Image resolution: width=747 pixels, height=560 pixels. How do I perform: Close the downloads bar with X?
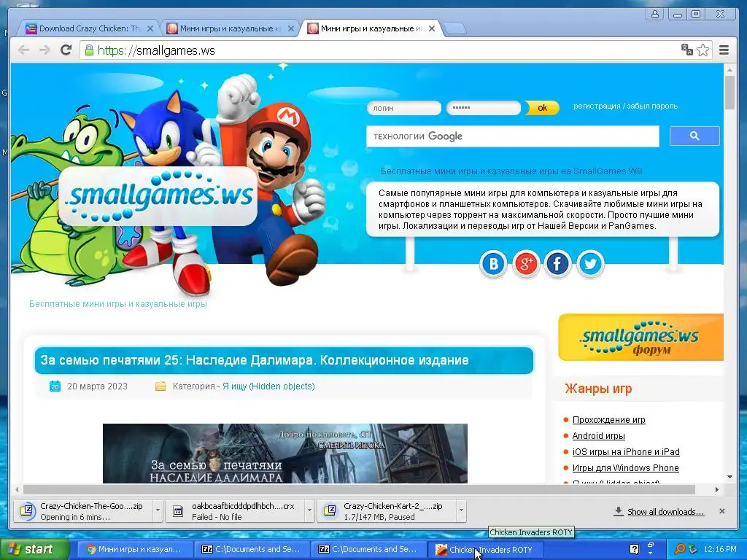point(721,511)
